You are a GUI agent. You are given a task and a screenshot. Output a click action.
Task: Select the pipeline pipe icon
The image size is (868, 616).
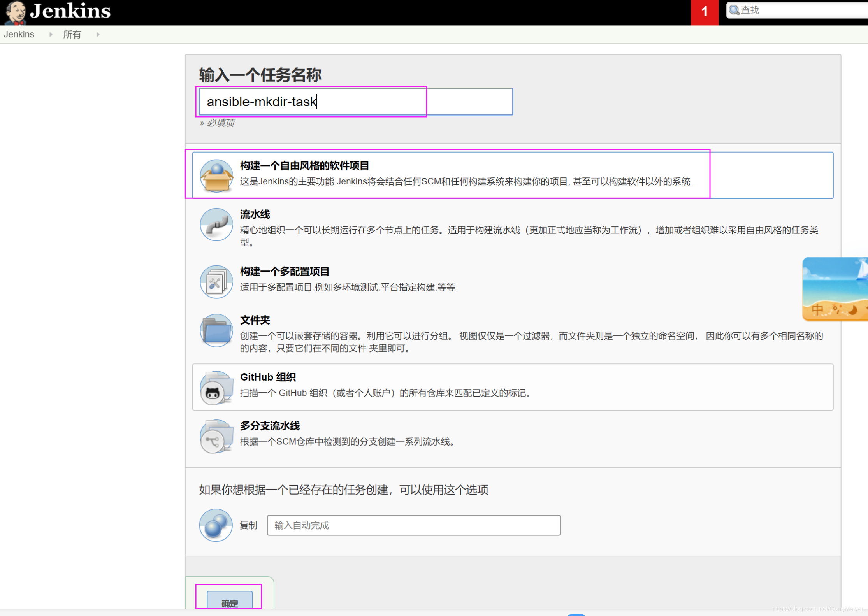click(216, 225)
